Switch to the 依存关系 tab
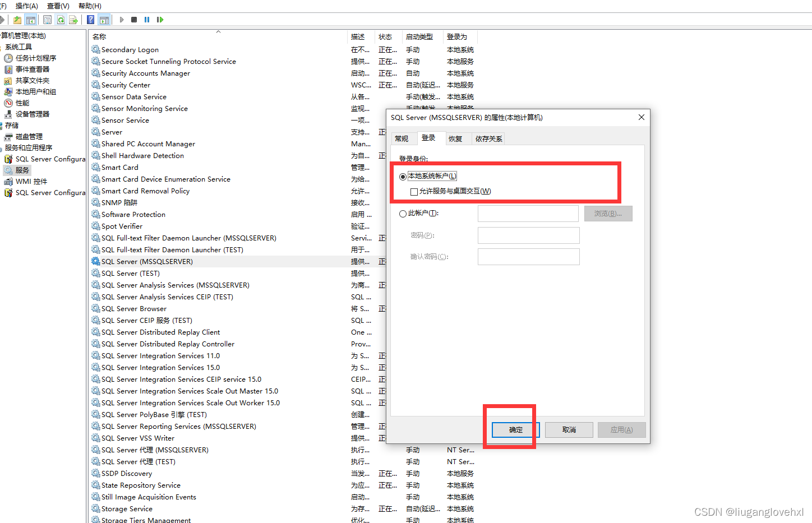 click(x=489, y=138)
